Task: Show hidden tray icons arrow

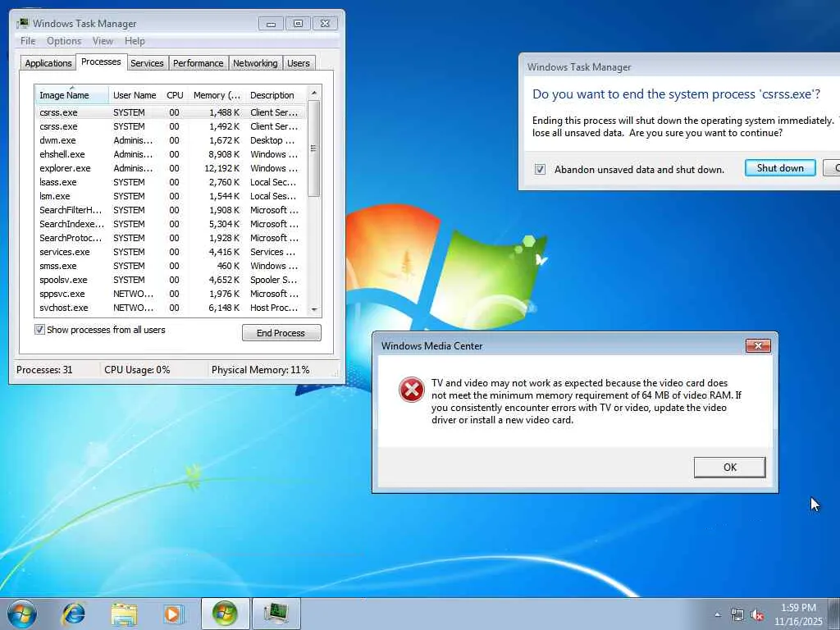Action: click(717, 614)
